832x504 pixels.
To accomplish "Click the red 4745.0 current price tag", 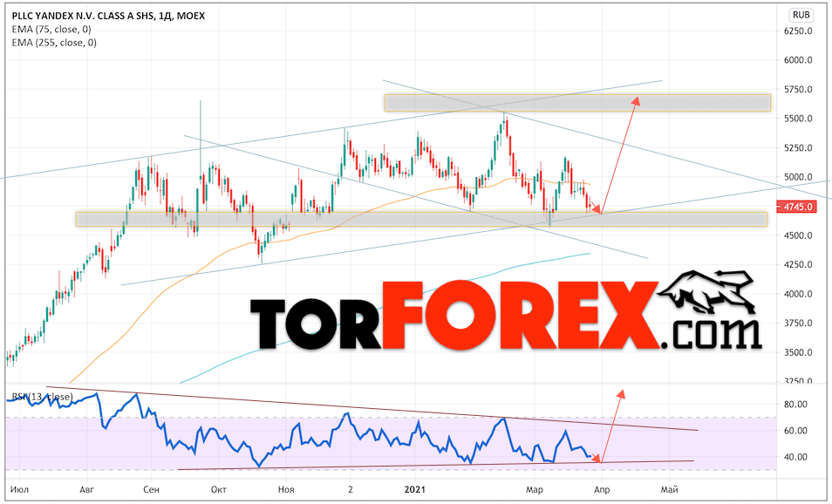I will coord(797,207).
